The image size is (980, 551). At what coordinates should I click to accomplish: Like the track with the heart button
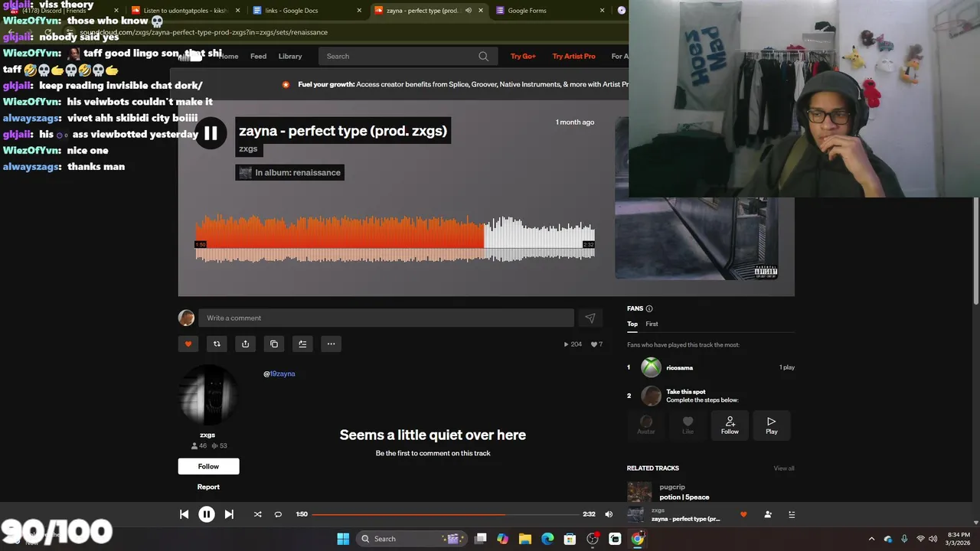(x=188, y=344)
